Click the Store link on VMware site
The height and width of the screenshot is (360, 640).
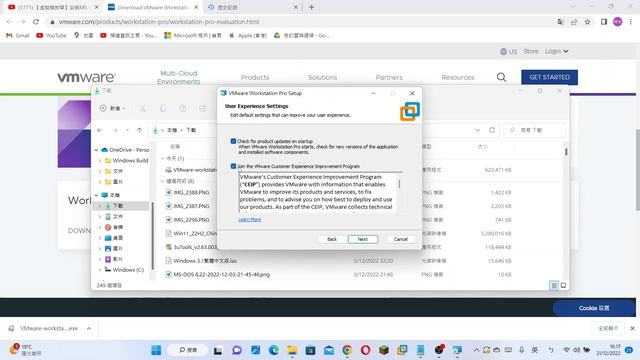pyautogui.click(x=531, y=51)
